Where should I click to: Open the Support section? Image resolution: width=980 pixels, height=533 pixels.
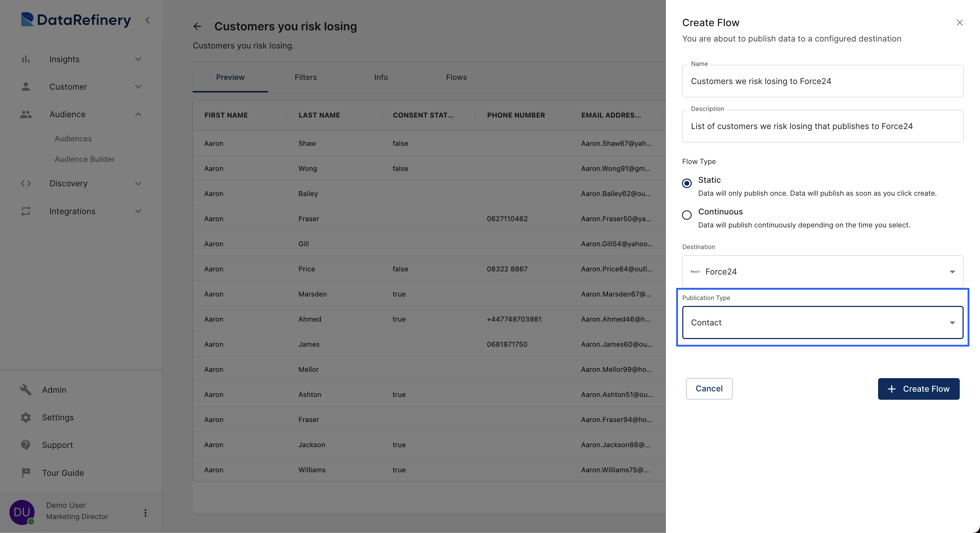click(57, 444)
